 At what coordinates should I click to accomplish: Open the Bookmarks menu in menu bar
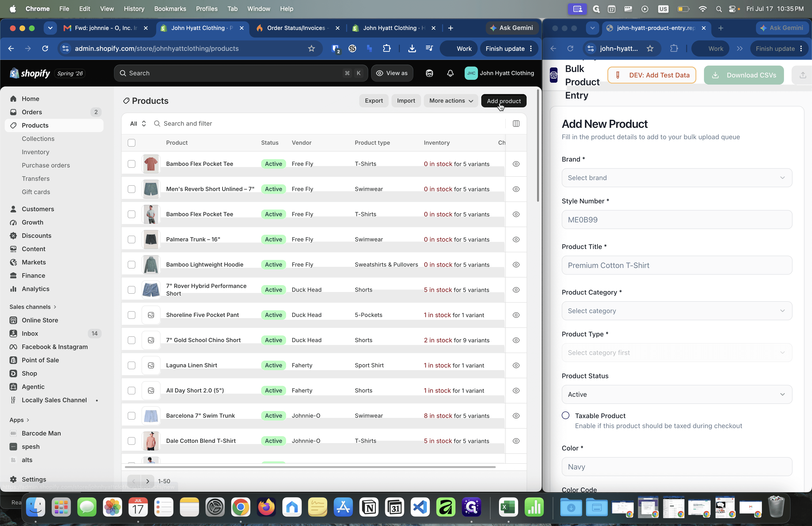tap(170, 9)
